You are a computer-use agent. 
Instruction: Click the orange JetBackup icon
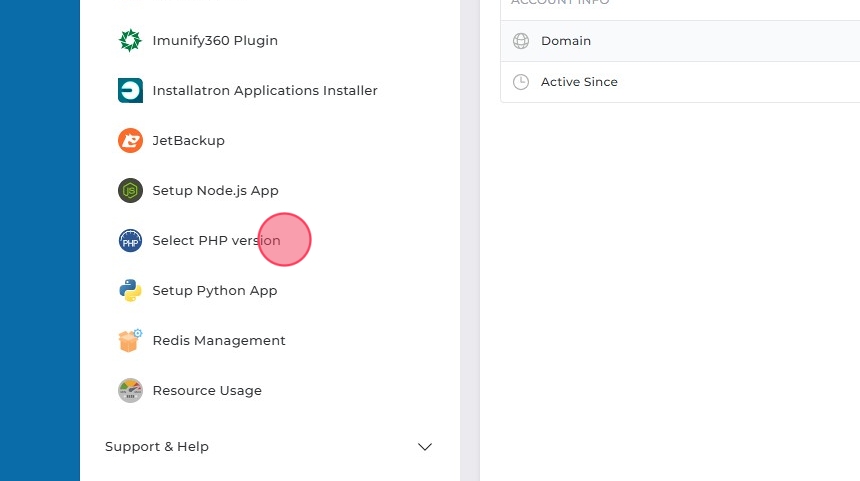130,141
